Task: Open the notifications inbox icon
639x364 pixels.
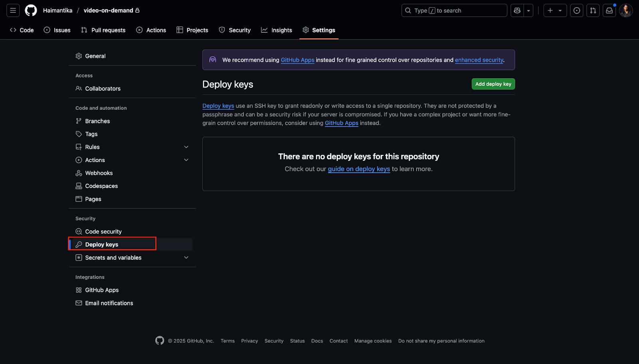Action: pos(609,10)
